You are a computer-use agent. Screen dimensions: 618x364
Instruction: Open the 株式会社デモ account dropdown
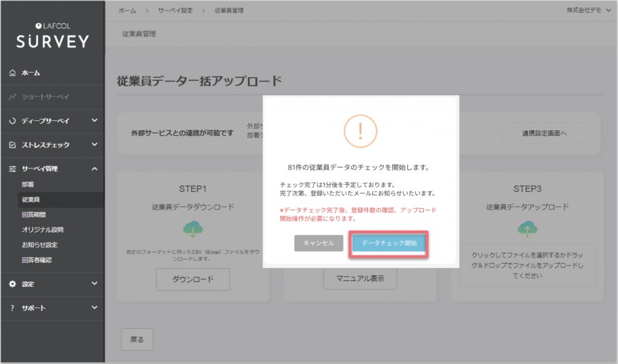(x=589, y=10)
